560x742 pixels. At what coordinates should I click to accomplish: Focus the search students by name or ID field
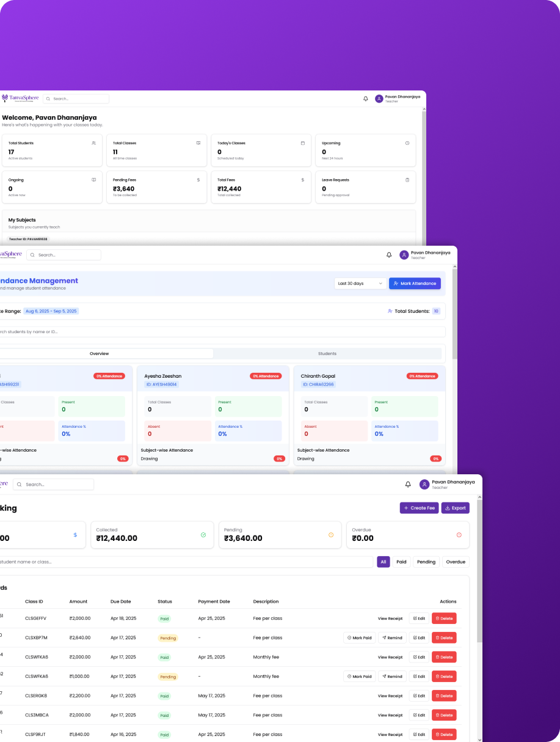[222, 332]
